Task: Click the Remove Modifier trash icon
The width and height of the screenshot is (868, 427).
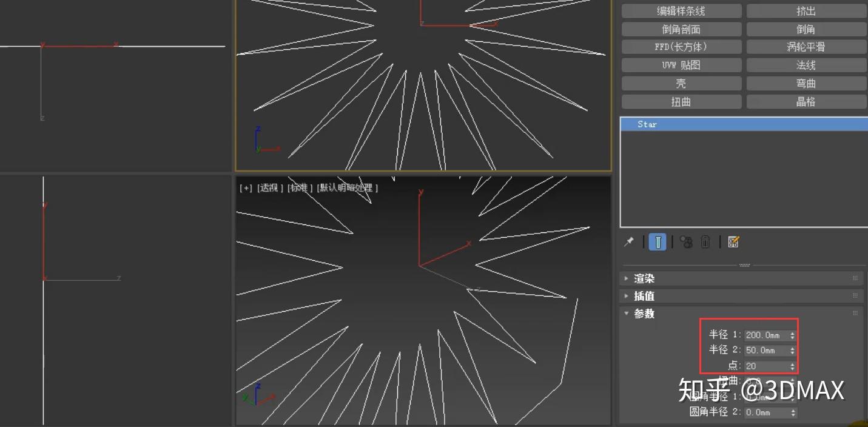Action: [705, 242]
